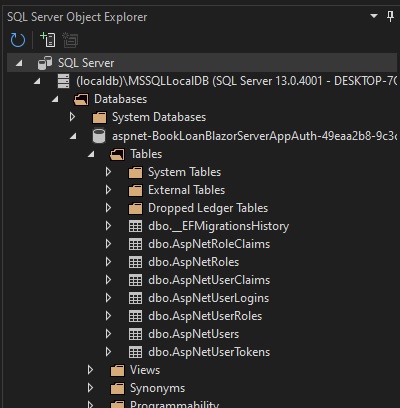Select the dbo.AspNetRoles label

(194, 262)
